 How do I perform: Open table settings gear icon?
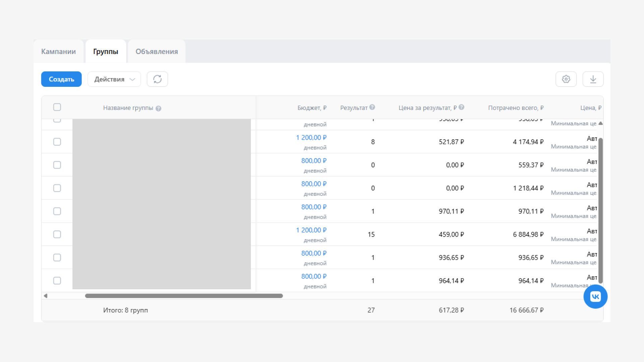point(566,79)
